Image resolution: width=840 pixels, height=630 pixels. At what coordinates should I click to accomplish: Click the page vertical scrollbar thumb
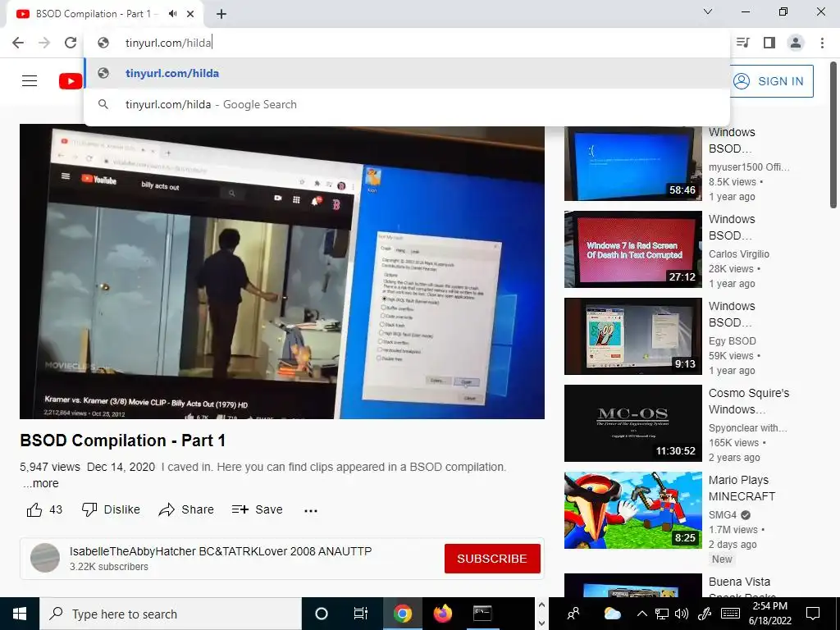point(833,135)
